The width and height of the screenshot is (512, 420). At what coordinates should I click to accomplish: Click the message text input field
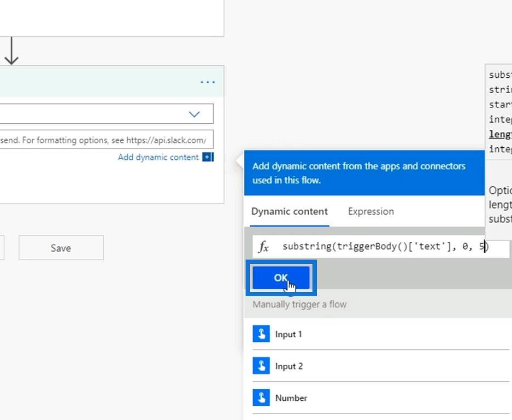tap(106, 140)
